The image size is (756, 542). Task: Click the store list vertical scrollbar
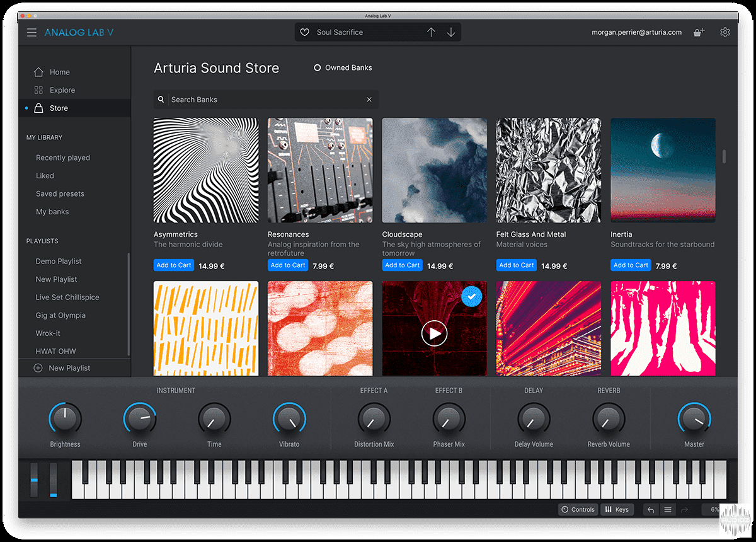724,156
